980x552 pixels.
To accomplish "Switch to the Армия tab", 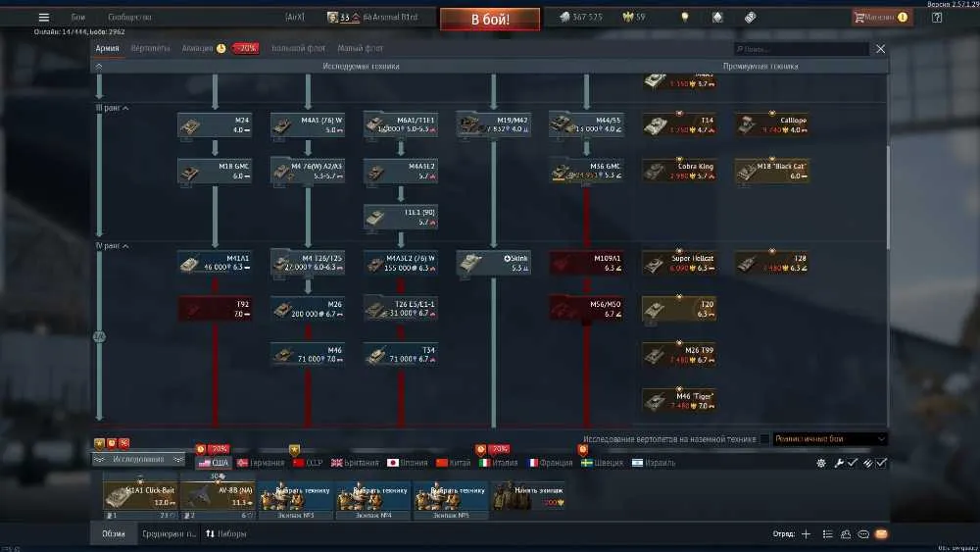I will point(107,48).
